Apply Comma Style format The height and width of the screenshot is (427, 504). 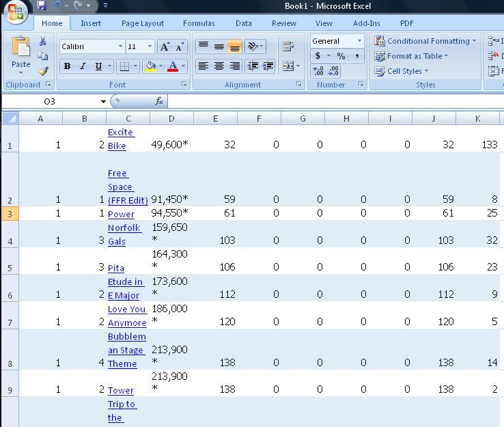(356, 56)
